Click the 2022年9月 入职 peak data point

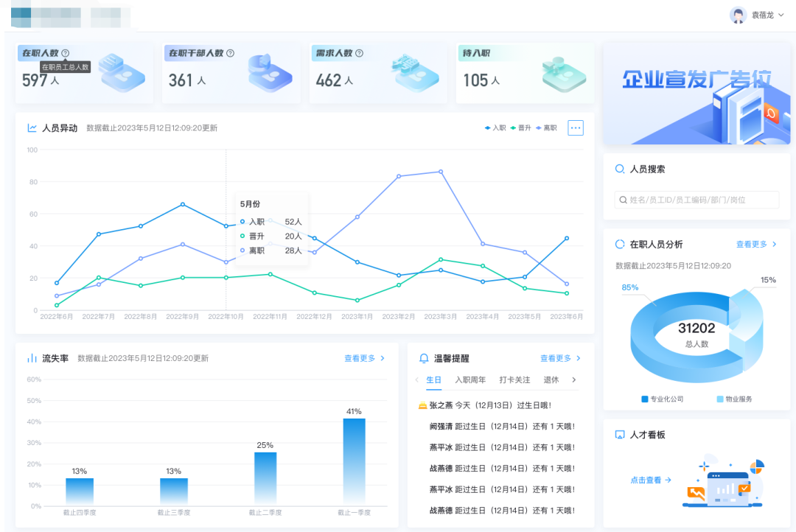[x=183, y=205]
